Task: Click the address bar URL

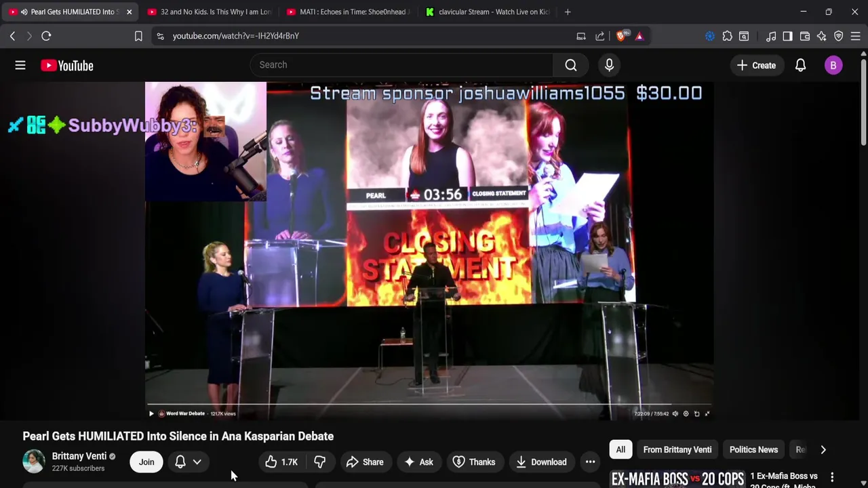Action: [235, 36]
